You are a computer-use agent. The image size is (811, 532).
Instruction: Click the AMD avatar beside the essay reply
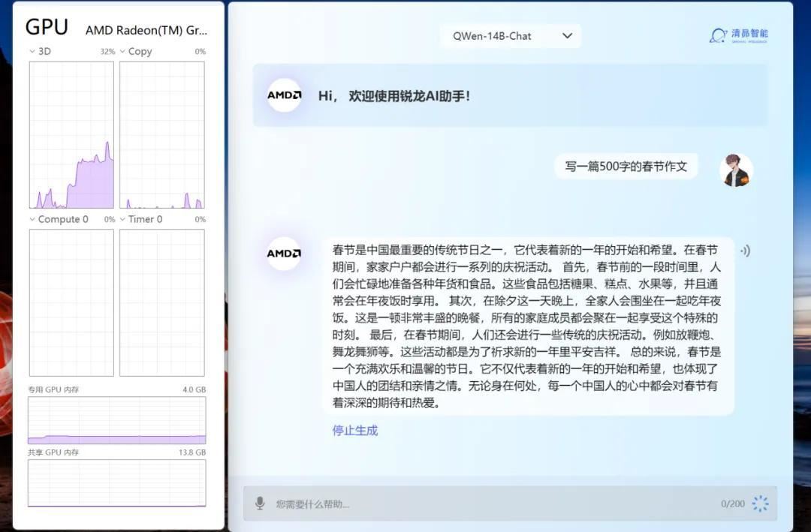(285, 254)
